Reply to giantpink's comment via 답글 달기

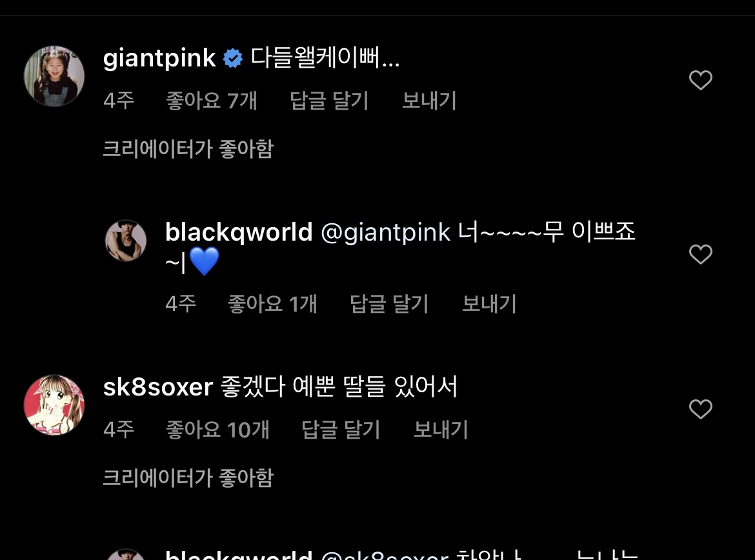pyautogui.click(x=329, y=101)
